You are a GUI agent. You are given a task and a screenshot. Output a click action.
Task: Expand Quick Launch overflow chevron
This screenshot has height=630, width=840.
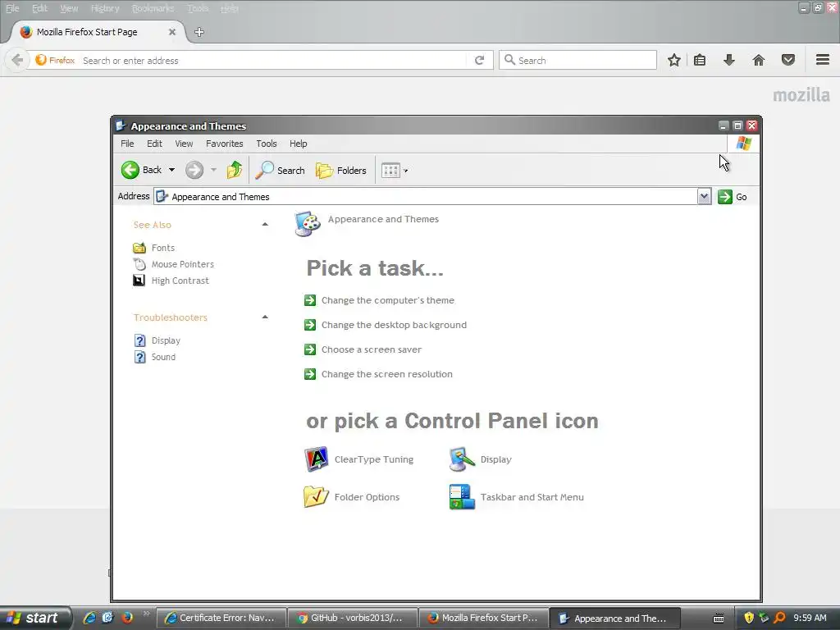pos(146,613)
